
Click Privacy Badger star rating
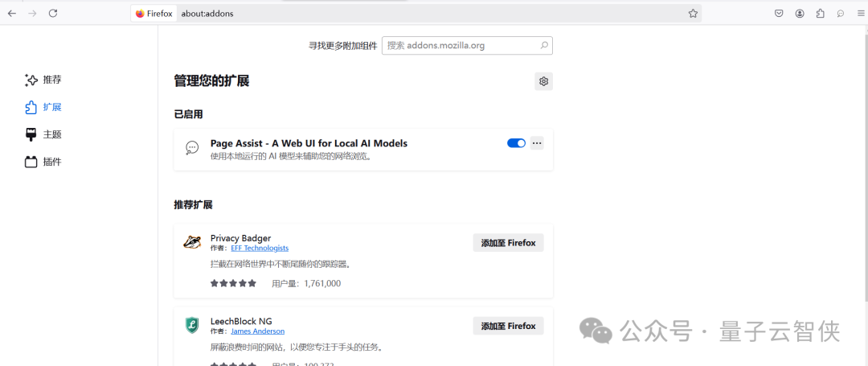coord(233,283)
